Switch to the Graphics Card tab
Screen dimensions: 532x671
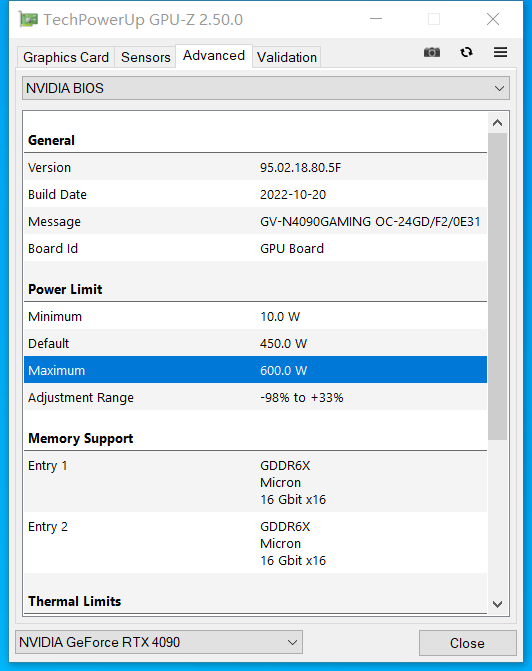tap(66, 57)
